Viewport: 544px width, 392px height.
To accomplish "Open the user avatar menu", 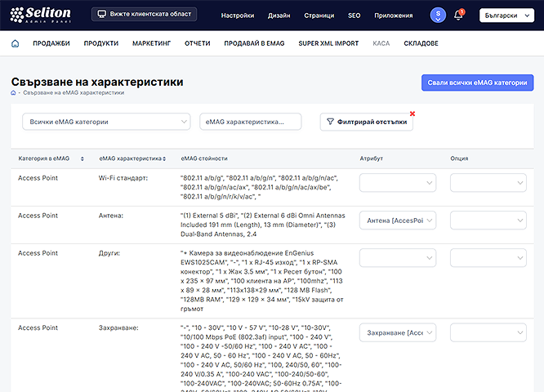I will (x=438, y=15).
